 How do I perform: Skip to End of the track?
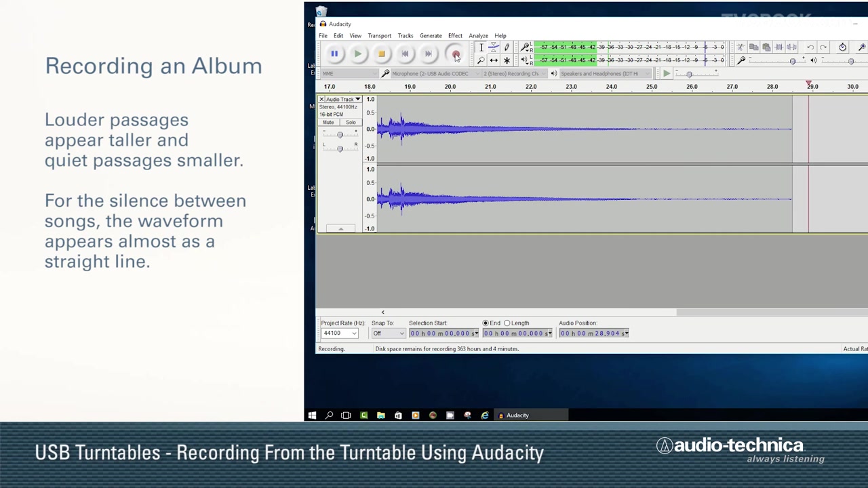tap(428, 54)
